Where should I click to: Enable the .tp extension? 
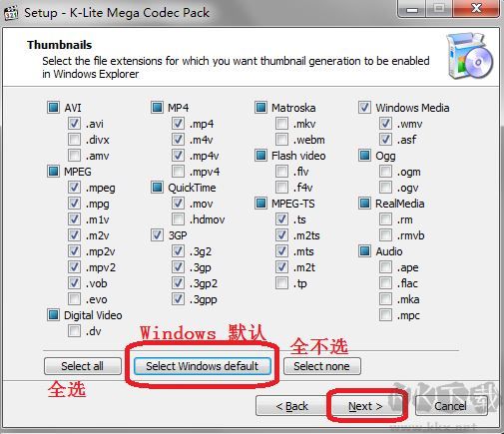(x=281, y=283)
